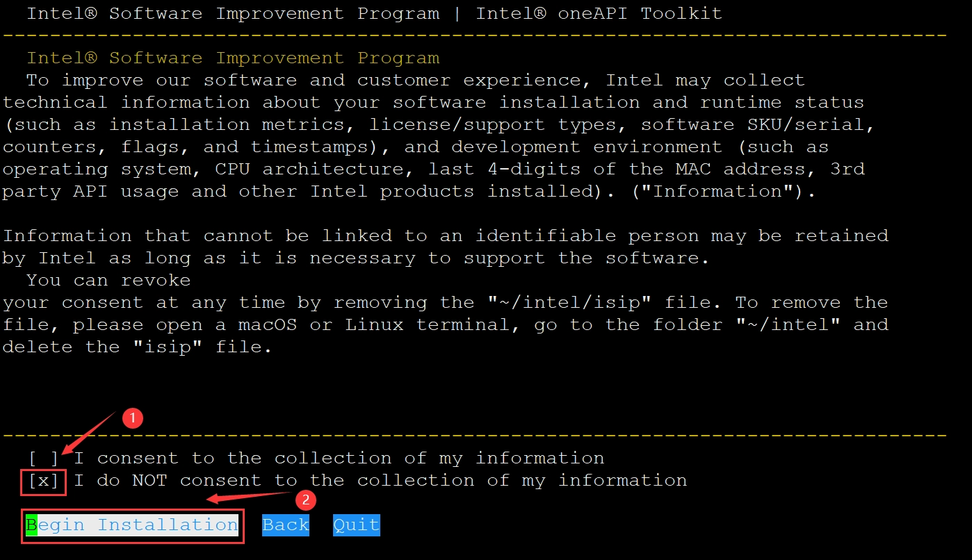This screenshot has height=560, width=972.
Task: Click the green cursor block on letter B
Action: coord(31,525)
